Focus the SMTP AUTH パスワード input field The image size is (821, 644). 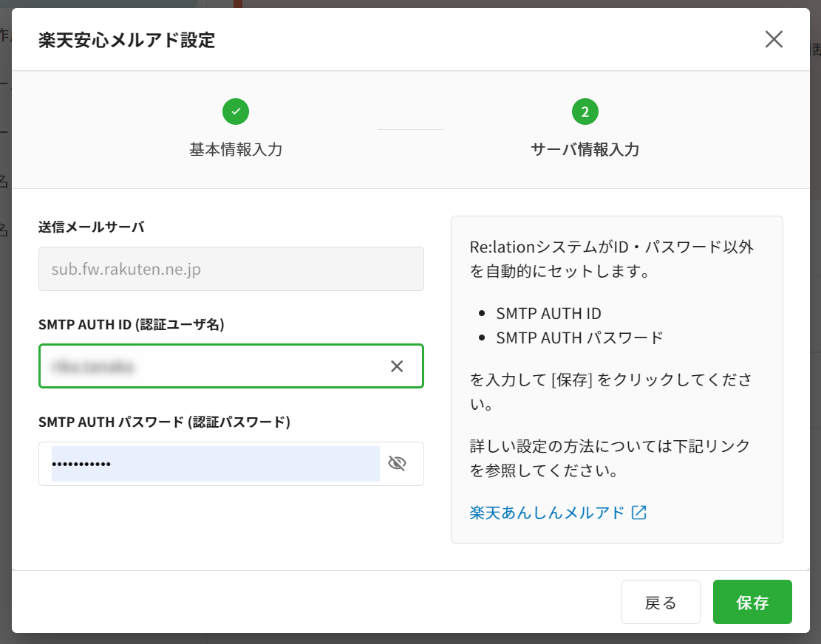(214, 464)
